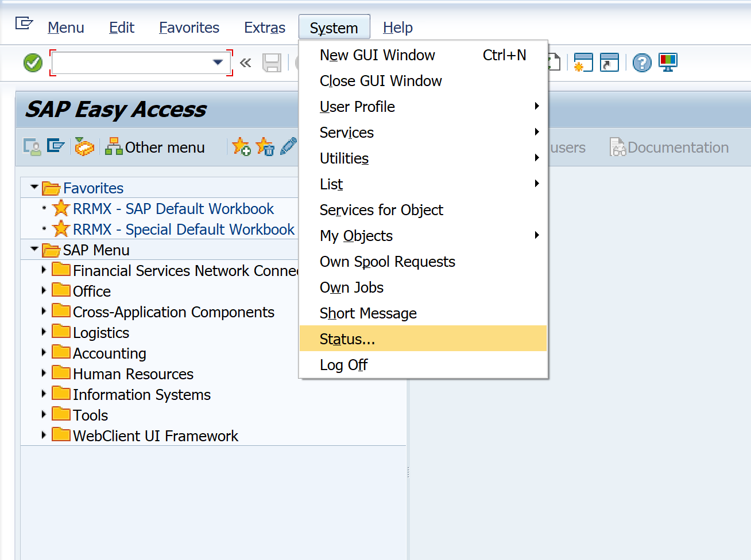Open the Help menu in menu bar

[397, 28]
